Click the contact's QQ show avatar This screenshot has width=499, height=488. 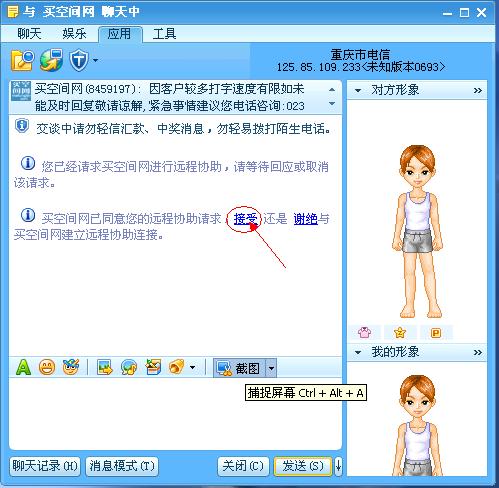tap(417, 231)
